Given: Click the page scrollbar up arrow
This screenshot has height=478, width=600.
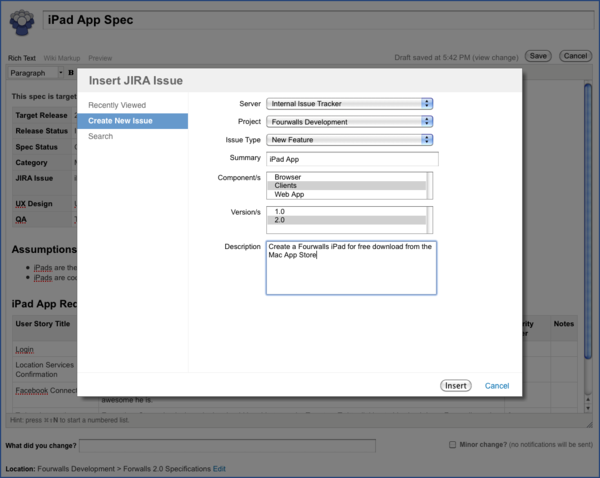Looking at the screenshot, I should tap(588, 399).
